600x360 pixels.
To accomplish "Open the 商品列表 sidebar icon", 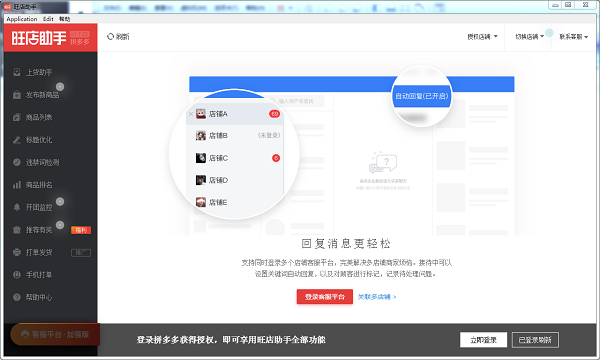I will [16, 117].
